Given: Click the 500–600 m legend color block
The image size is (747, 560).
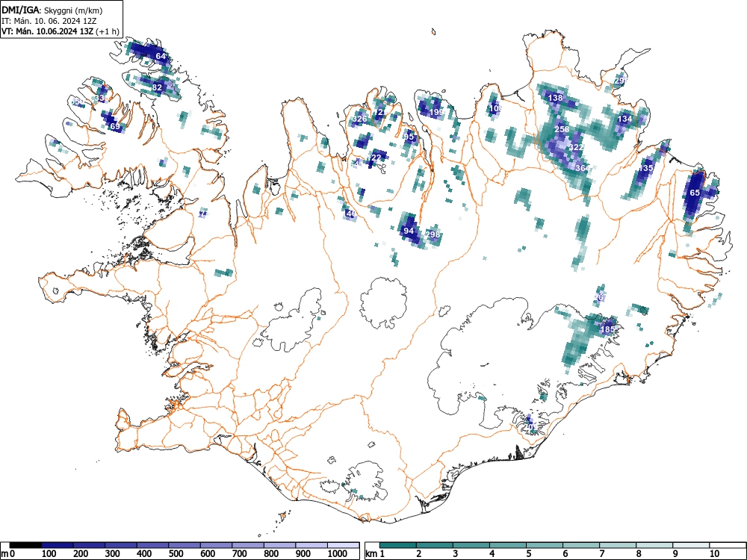Looking at the screenshot, I should pos(185,545).
